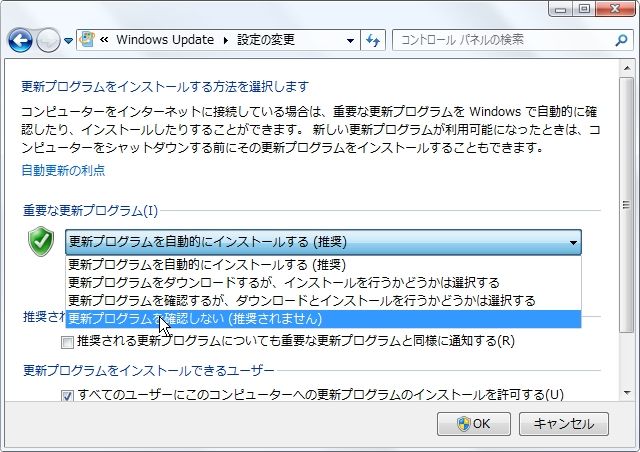Open address bar history dropdown
Viewport: 640px width, 452px height.
[350, 40]
